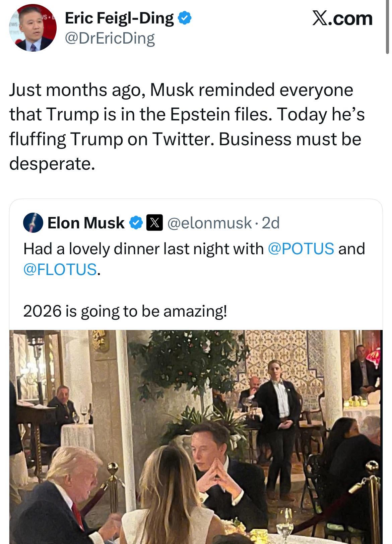This screenshot has width=392, height=544.
Task: Click the '2026 is going to be amazing!' text
Action: coord(125,311)
